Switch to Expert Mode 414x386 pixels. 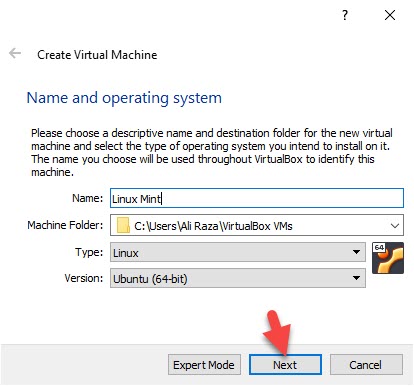[204, 365]
